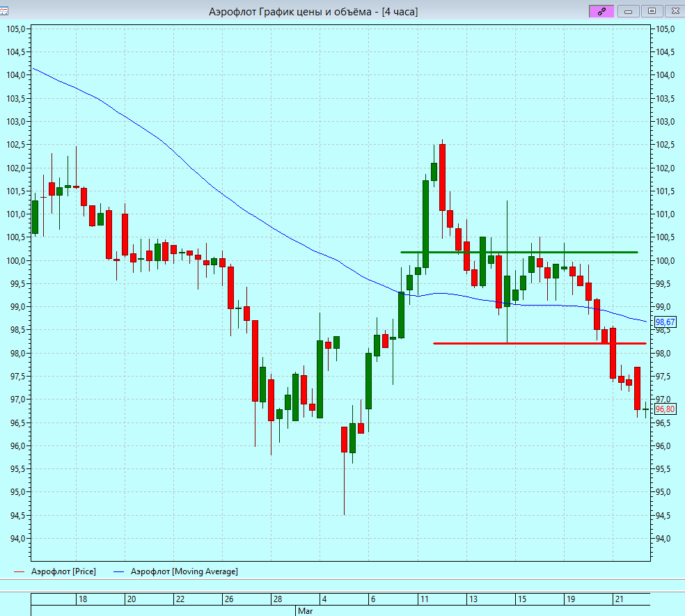685x616 pixels.
Task: Click date label 4 on time axis
Action: click(324, 599)
